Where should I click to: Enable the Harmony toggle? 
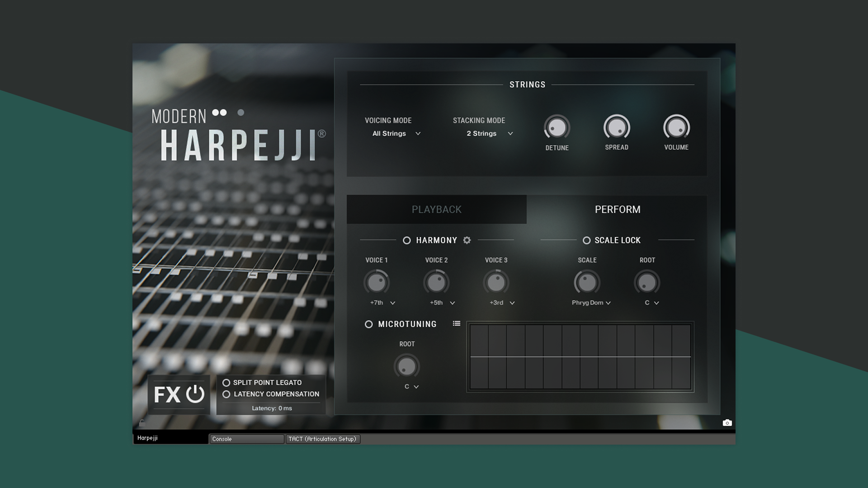click(x=406, y=240)
